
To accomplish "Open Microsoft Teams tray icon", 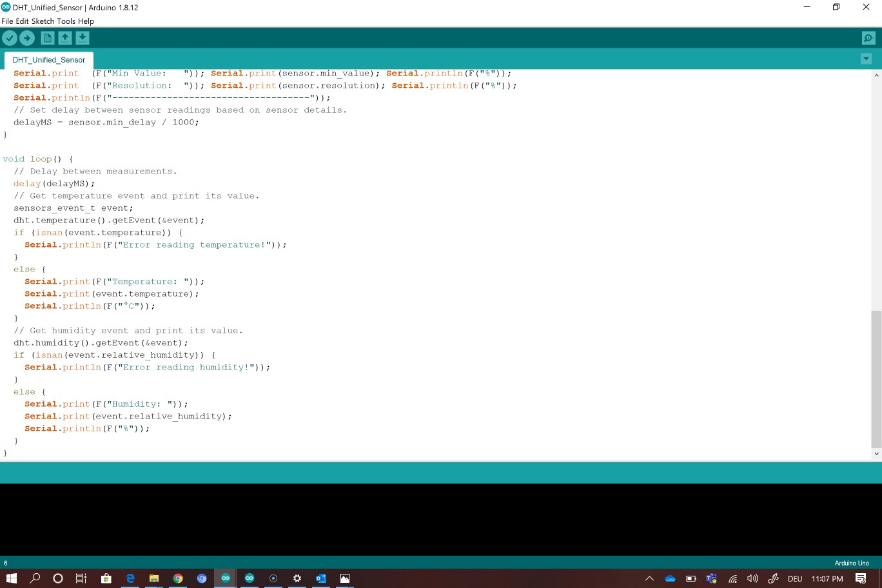I will click(712, 578).
